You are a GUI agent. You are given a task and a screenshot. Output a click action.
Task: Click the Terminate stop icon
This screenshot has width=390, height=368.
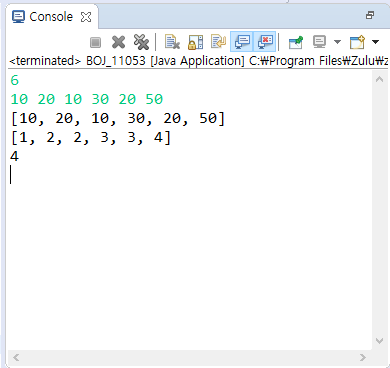click(96, 42)
